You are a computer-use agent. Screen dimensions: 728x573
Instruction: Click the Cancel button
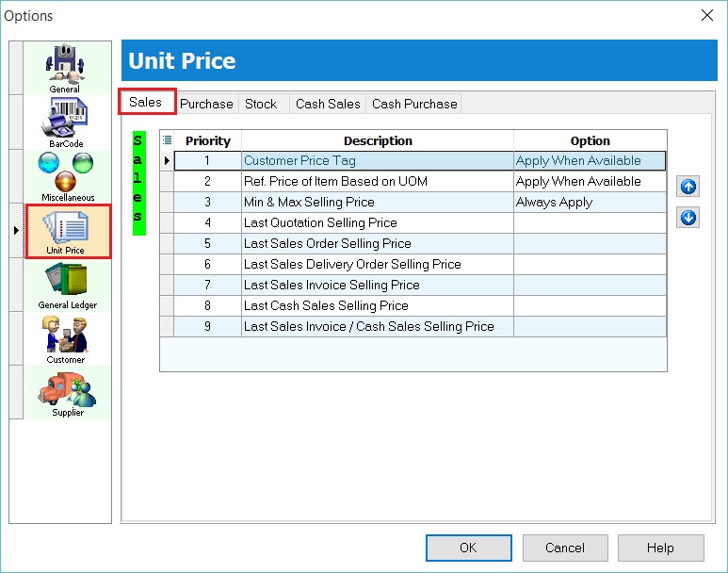tap(565, 548)
